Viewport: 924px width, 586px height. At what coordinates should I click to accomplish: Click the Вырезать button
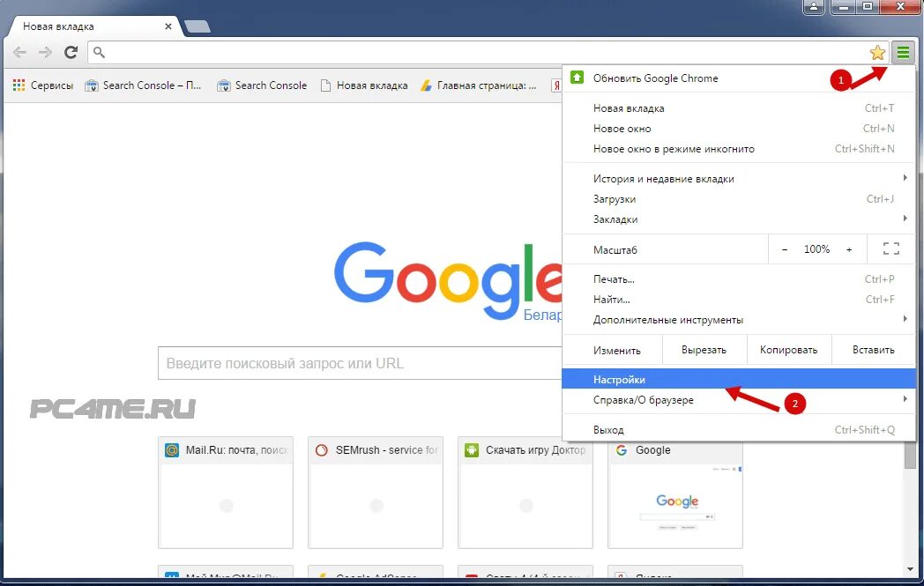point(704,350)
